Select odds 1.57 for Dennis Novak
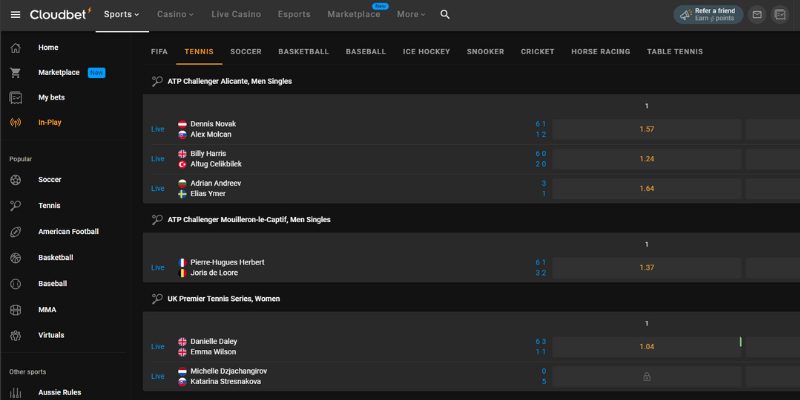Screen dimensions: 800x400 click(x=646, y=130)
